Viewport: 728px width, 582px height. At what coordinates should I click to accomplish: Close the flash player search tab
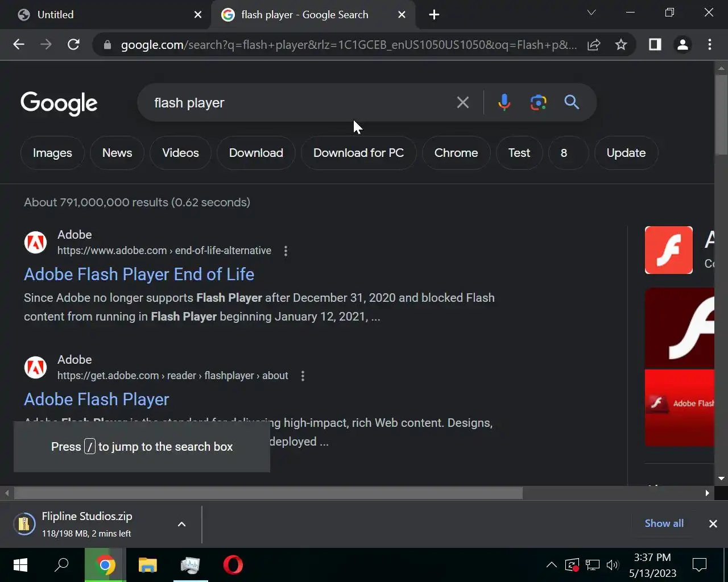(402, 15)
